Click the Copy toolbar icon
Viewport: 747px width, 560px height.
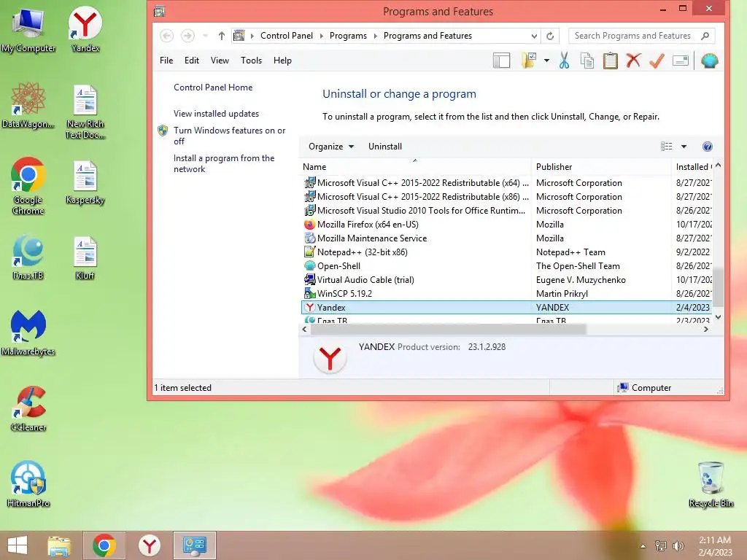pyautogui.click(x=587, y=61)
